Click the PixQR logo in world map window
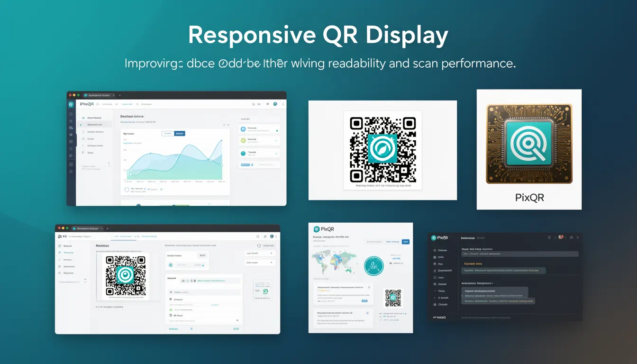Screen dimensions: 637x364 point(324,229)
